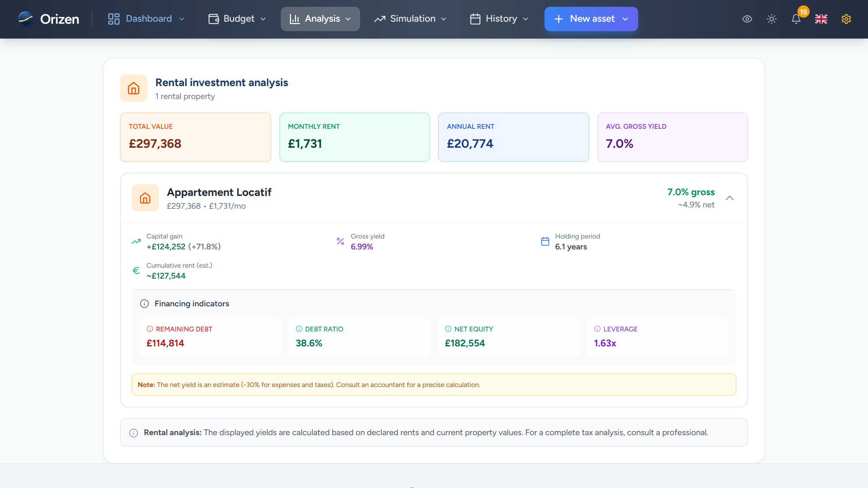Expand the Dashboard dropdown chevron
Screen dimensions: 868x488
[x=182, y=19]
